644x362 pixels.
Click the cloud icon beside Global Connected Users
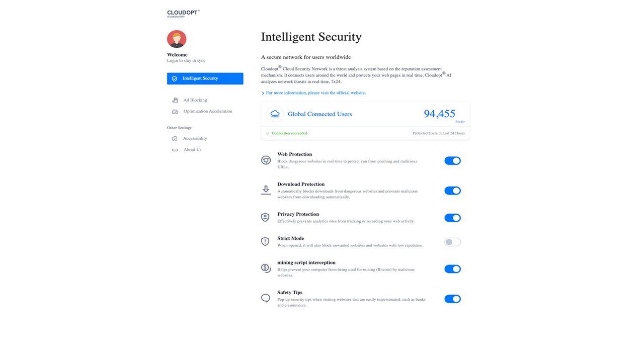[275, 114]
